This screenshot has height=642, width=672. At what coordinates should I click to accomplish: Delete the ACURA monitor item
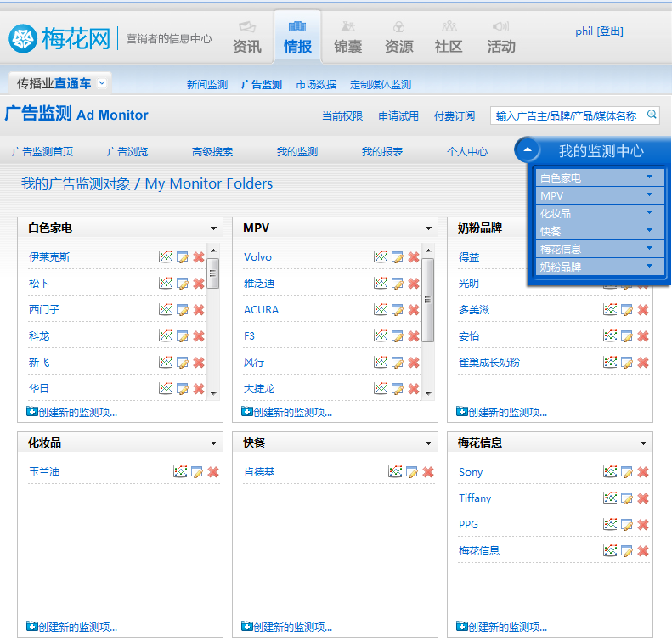pyautogui.click(x=414, y=310)
